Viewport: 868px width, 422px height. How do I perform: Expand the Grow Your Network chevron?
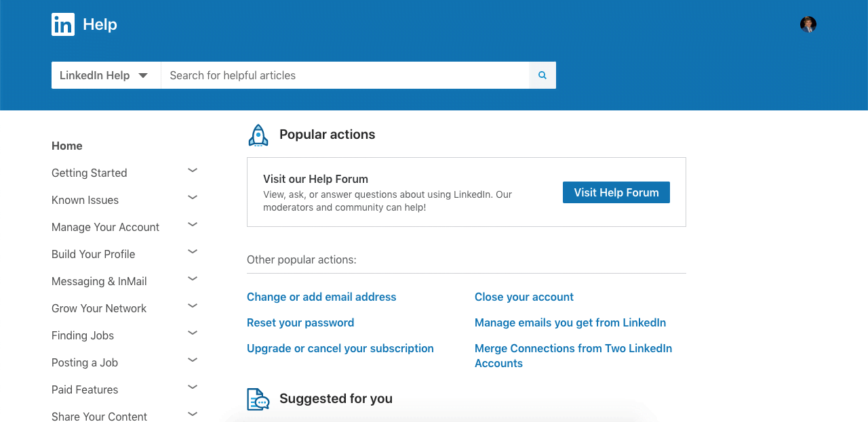click(193, 305)
